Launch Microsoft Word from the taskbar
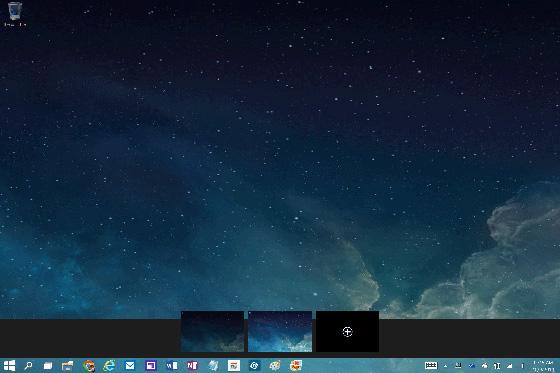 coord(171,365)
